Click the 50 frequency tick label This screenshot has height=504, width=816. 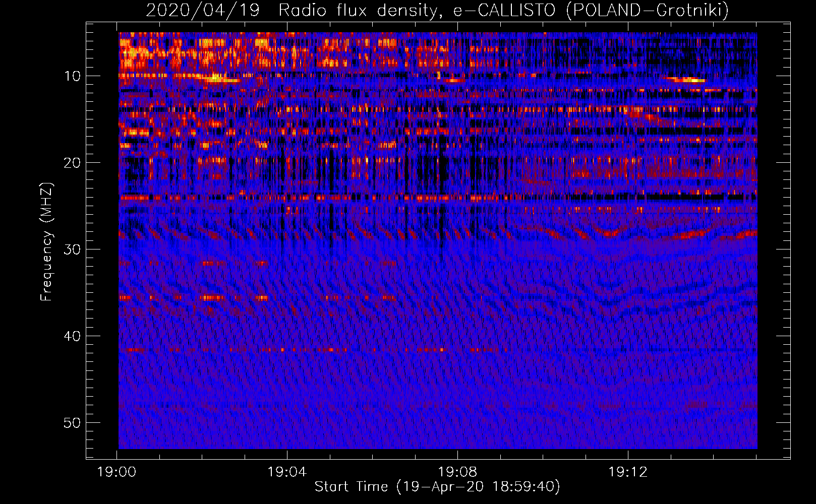coord(72,423)
